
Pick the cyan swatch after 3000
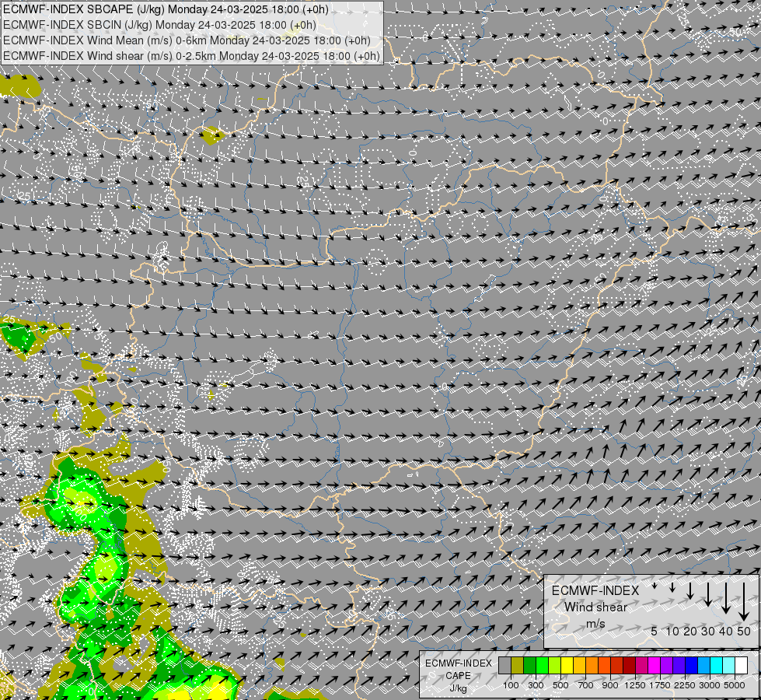click(x=717, y=666)
